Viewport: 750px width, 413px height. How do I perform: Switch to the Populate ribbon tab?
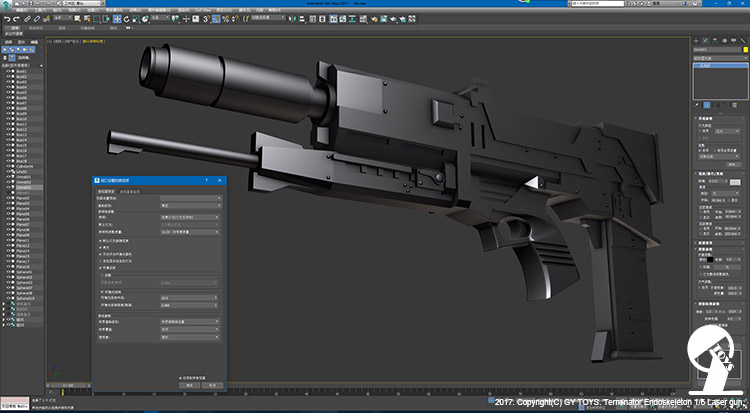(113, 28)
